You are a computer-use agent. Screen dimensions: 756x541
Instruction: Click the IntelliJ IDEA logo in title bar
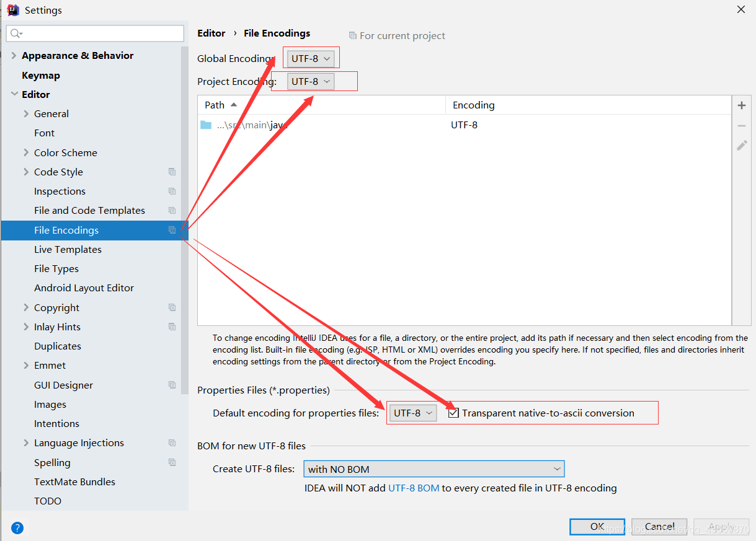(12, 10)
